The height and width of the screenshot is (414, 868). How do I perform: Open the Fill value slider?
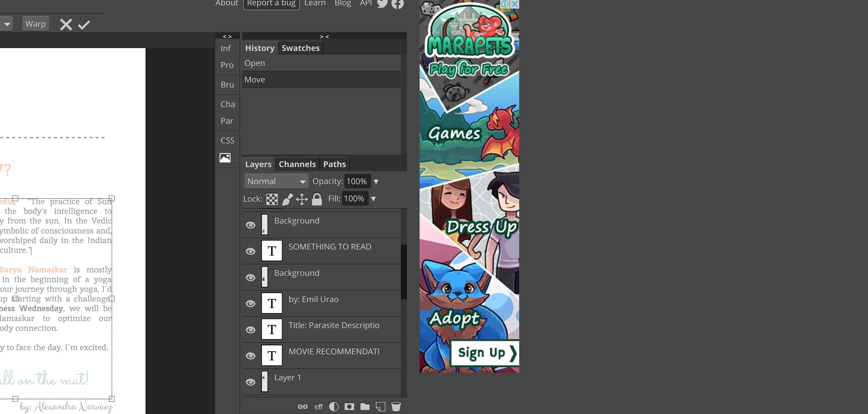(x=373, y=198)
